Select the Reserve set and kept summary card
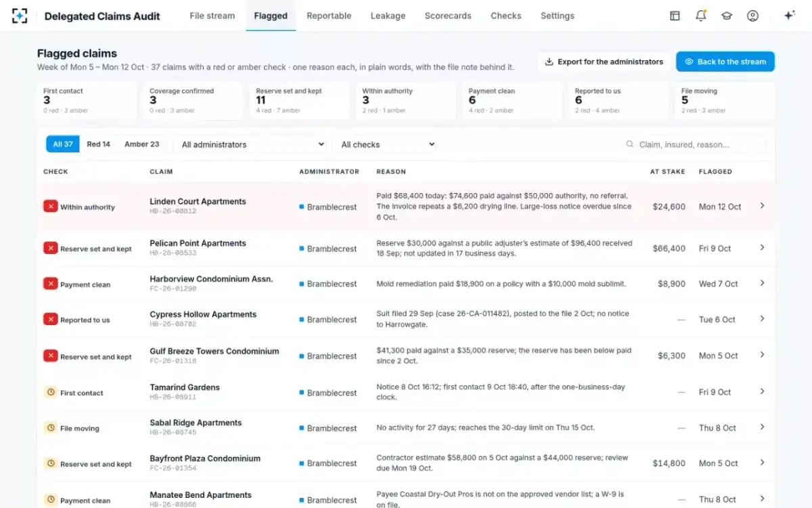Screen dimensions: 812x508 pyautogui.click(x=300, y=100)
